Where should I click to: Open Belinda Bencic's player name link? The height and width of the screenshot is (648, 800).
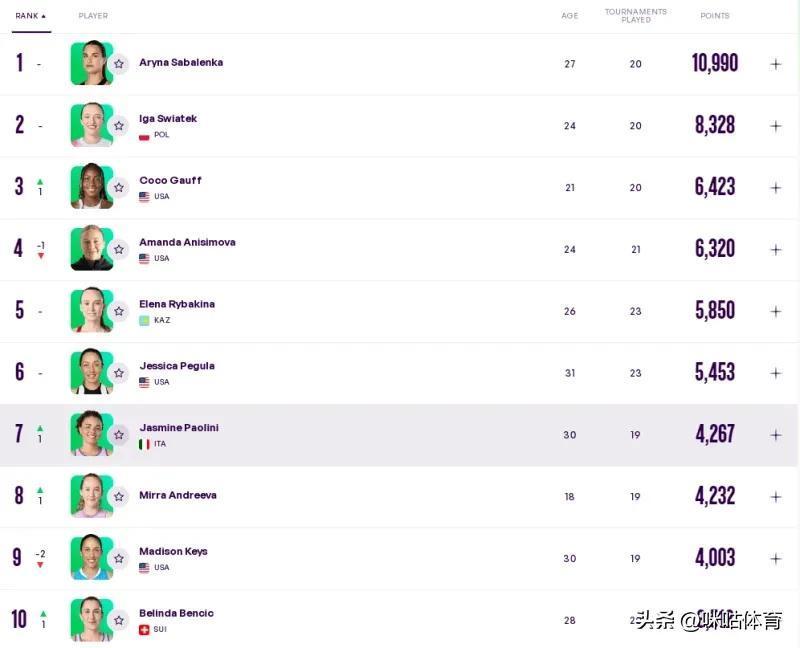(x=176, y=613)
